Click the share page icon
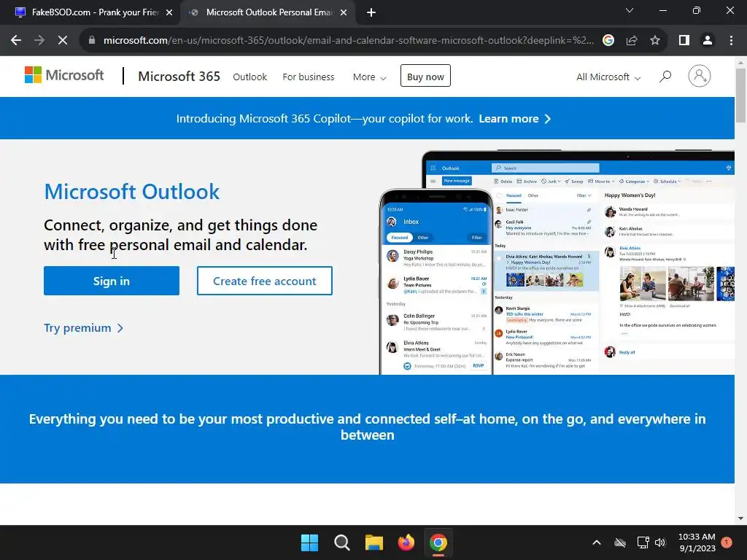The image size is (747, 560). tap(632, 41)
